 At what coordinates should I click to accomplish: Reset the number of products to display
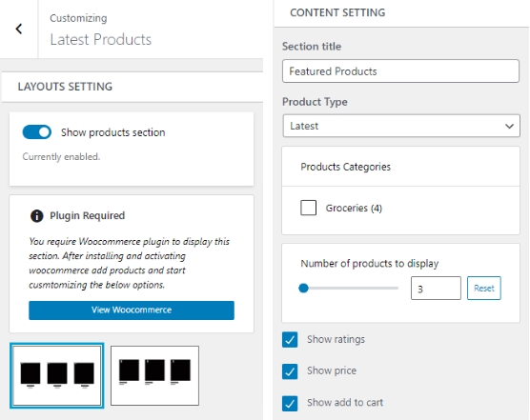pos(484,289)
